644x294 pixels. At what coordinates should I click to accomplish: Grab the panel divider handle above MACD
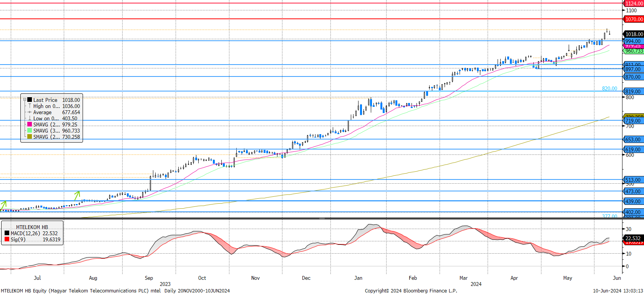322,218
